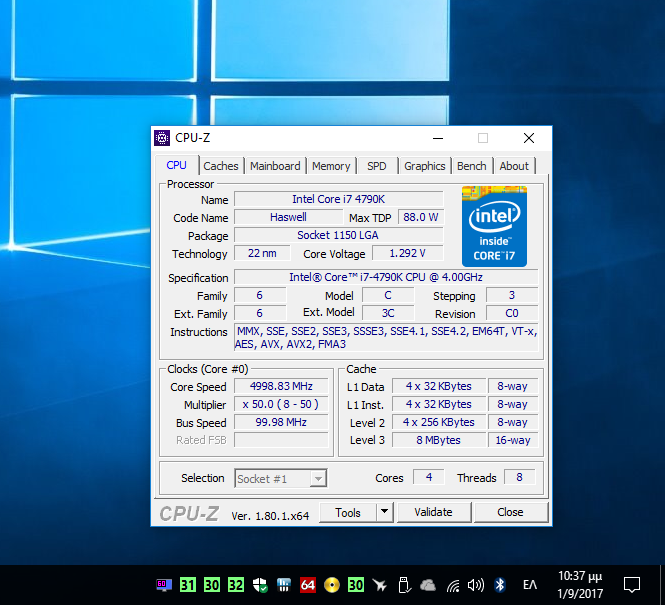
Task: Click the Package value Socket 1150 LGA
Action: pos(338,235)
